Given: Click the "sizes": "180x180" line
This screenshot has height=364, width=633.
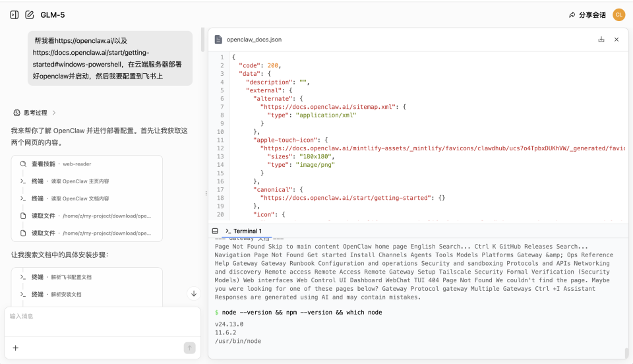Looking at the screenshot, I should pos(301,156).
